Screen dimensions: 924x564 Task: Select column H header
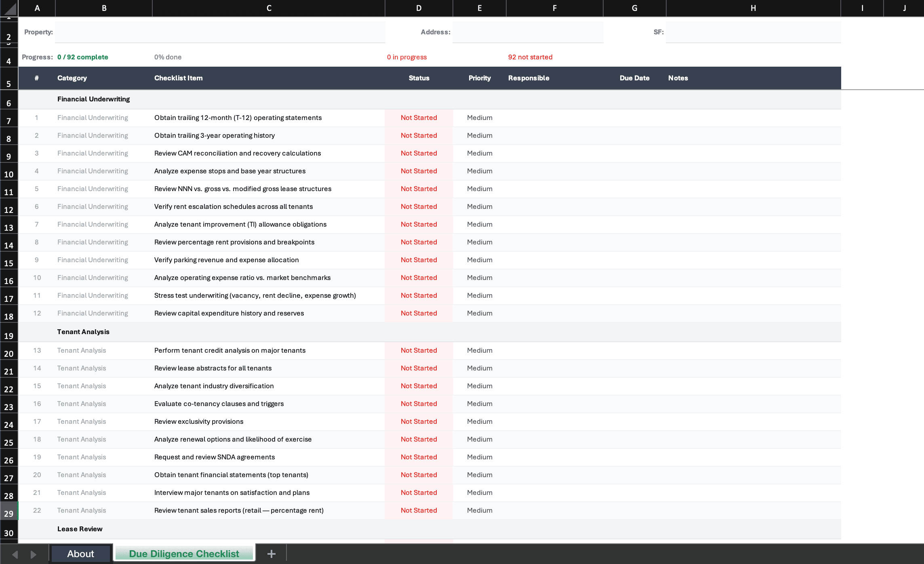coord(753,8)
